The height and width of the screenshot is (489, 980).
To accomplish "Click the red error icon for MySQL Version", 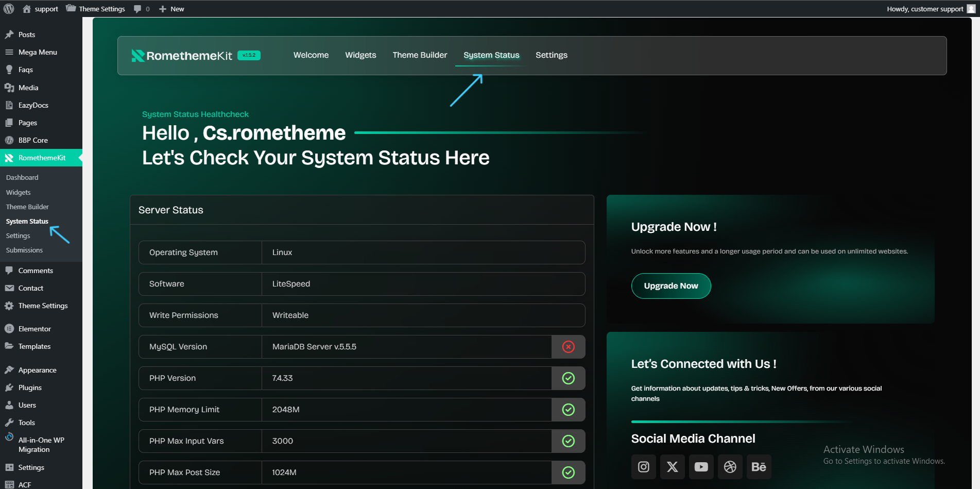I will click(569, 347).
